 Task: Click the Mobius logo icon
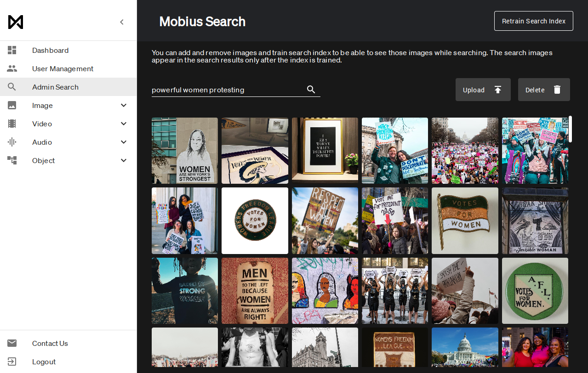[16, 22]
